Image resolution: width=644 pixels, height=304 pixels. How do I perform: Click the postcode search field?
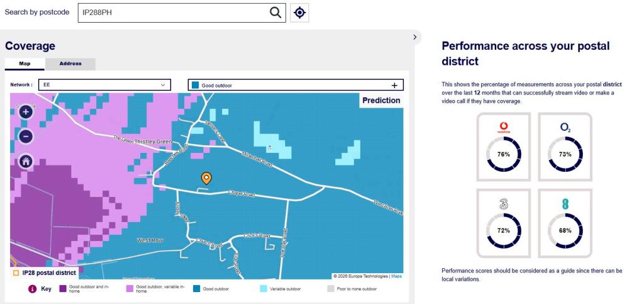[x=182, y=13]
